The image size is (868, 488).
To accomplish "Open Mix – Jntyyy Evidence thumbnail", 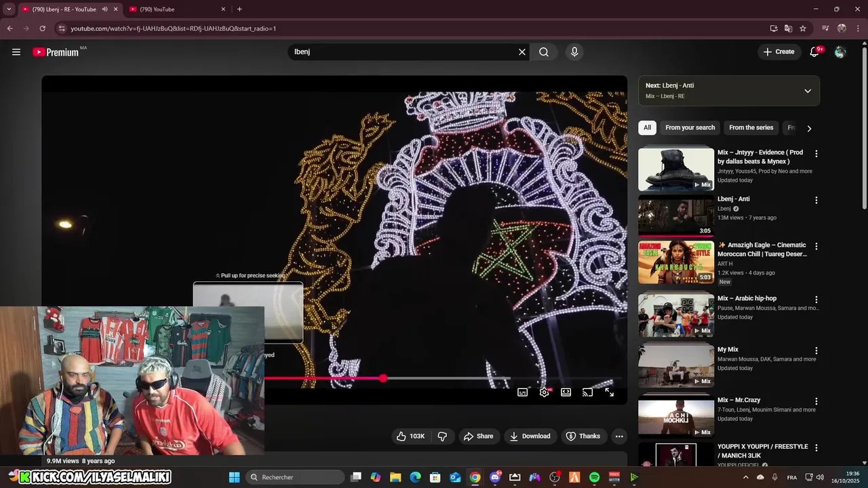I will point(676,169).
